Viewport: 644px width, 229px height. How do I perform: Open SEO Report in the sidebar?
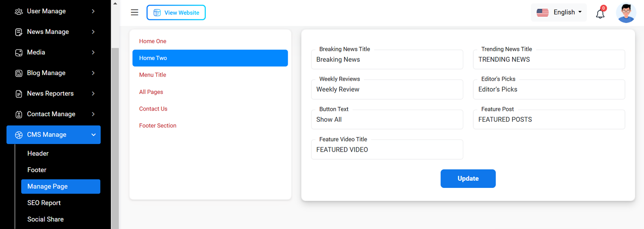tap(44, 203)
